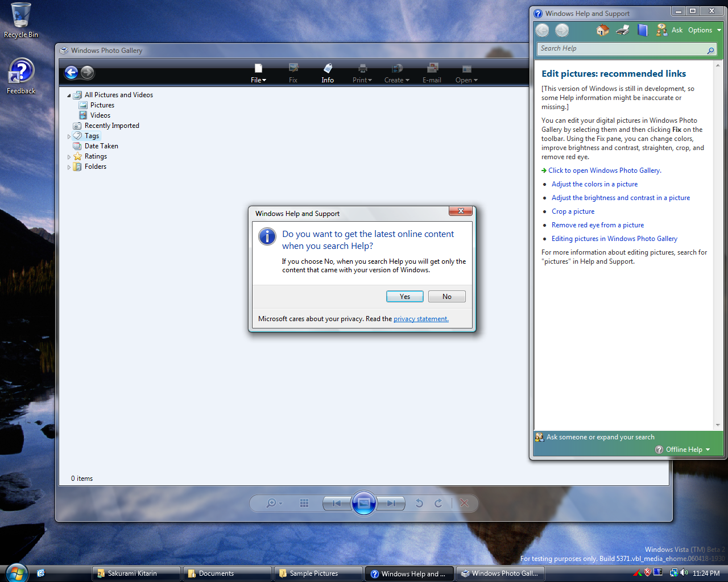Click the Windows Start orb
The image size is (728, 582).
click(x=16, y=573)
